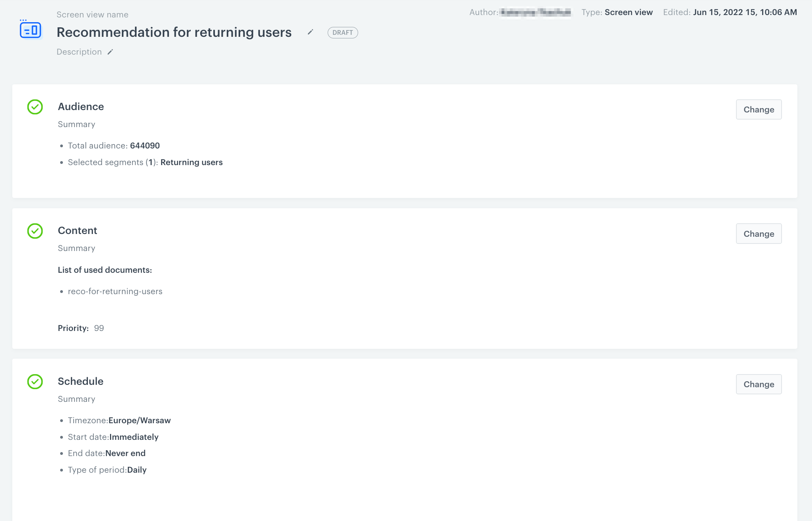Click Change button for Schedule section
Viewport: 812px width, 521px height.
759,384
